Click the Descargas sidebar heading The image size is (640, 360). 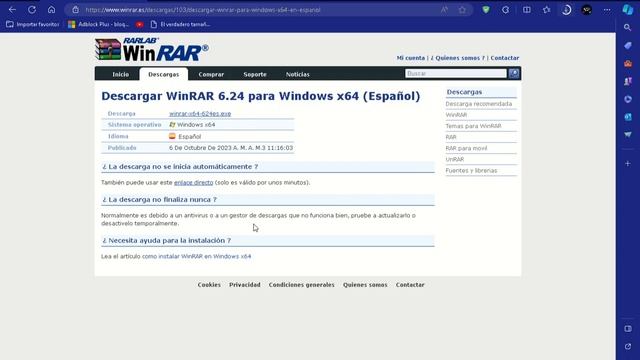464,92
